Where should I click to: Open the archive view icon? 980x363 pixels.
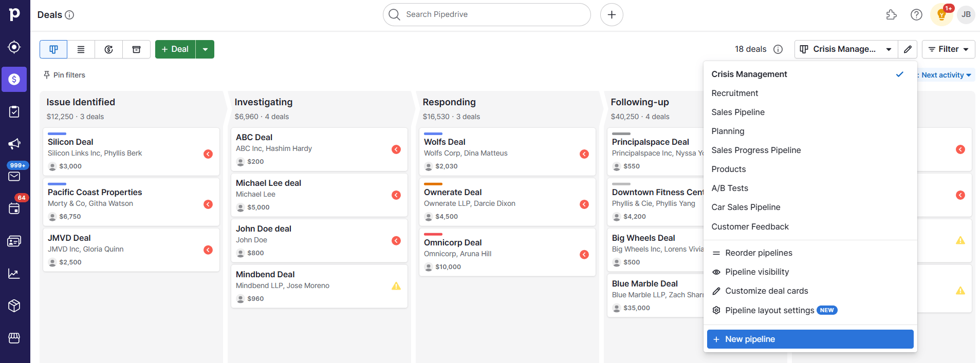point(136,49)
